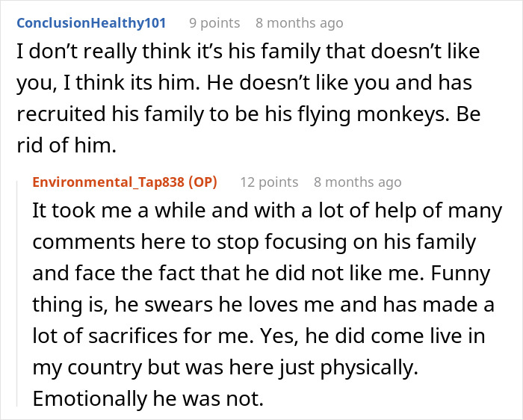Viewport: 523px width, 420px height.
Task: Click the line "recruited his family to be"
Action: click(x=249, y=114)
